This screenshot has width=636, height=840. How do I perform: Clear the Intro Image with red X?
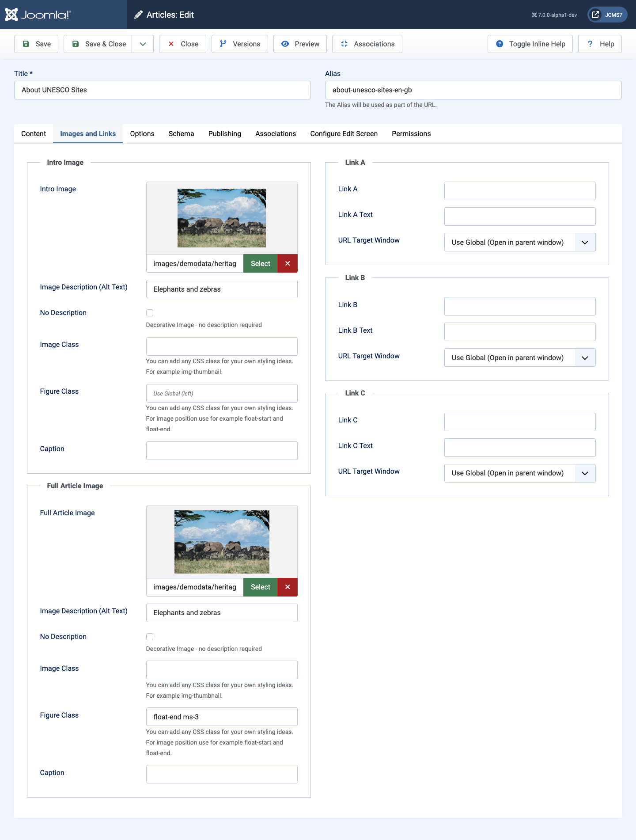tap(288, 263)
